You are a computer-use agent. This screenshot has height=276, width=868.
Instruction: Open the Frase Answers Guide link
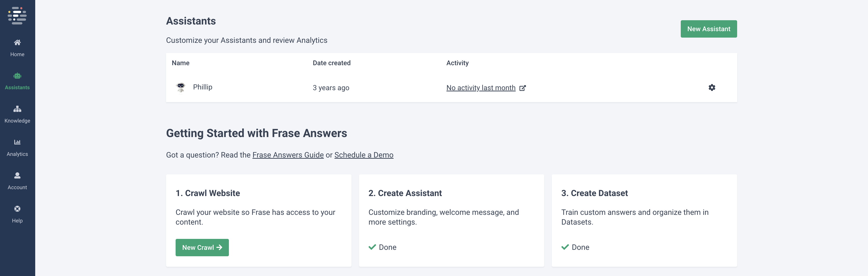click(x=288, y=155)
